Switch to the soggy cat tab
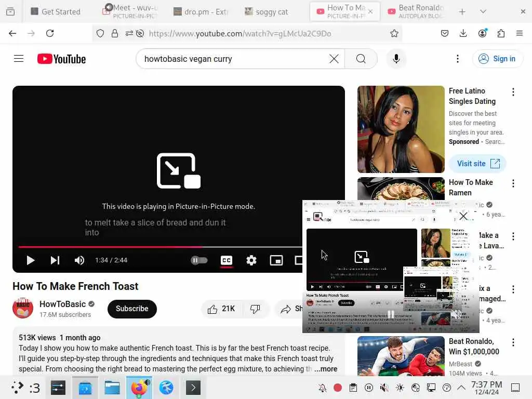The image size is (532, 399). click(267, 11)
